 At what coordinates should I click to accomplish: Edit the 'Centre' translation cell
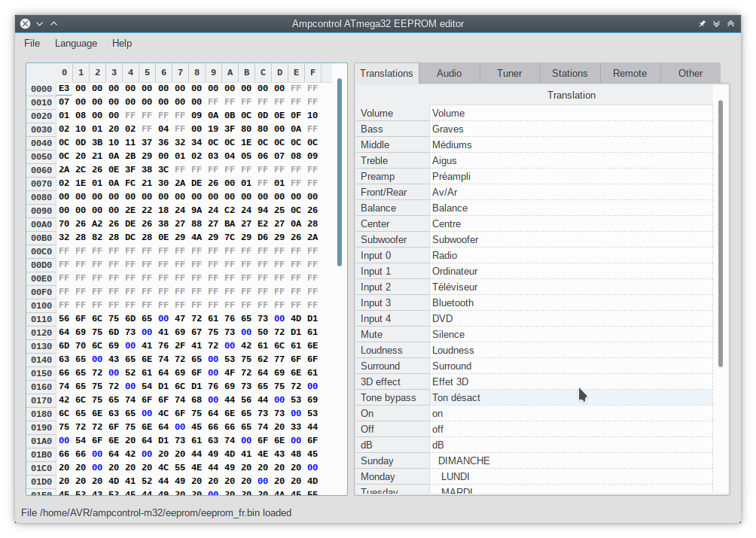[x=571, y=224]
